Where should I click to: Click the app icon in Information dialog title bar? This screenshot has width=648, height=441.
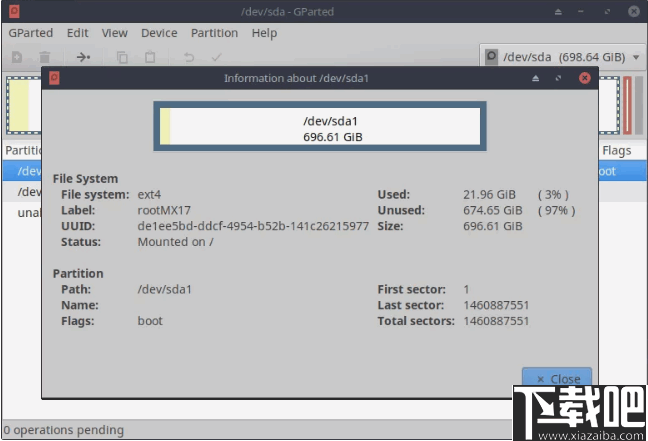coord(54,78)
